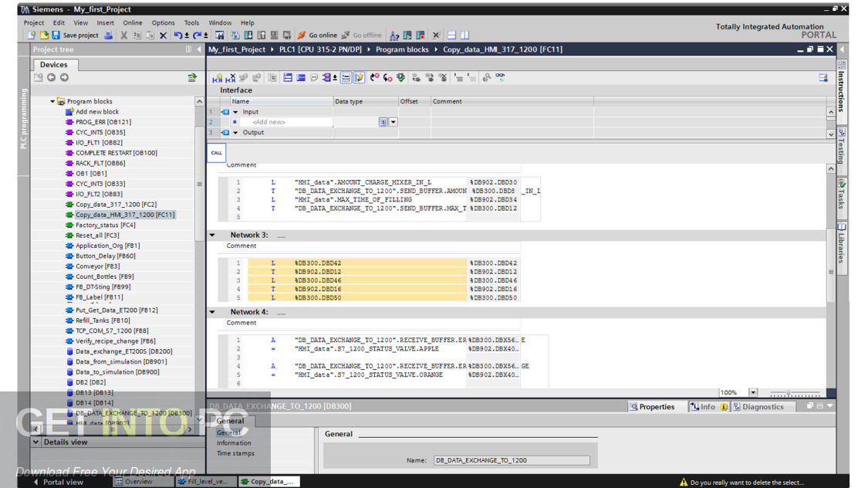Collapse Network 3
The height and width of the screenshot is (488, 868).
pos(212,235)
